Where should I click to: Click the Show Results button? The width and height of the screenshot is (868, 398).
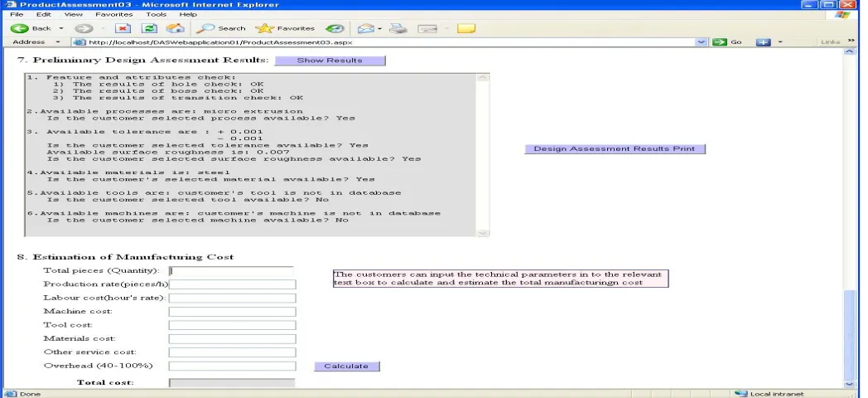[x=330, y=61]
